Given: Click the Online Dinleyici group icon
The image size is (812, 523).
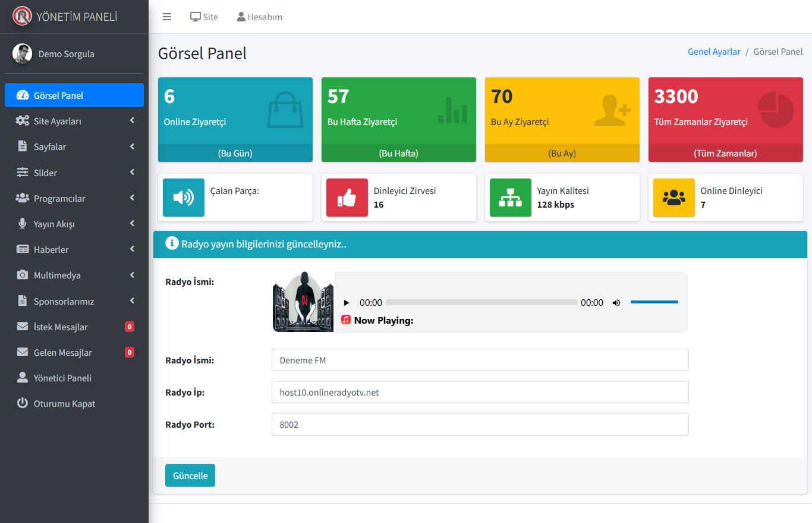Looking at the screenshot, I should tap(673, 198).
